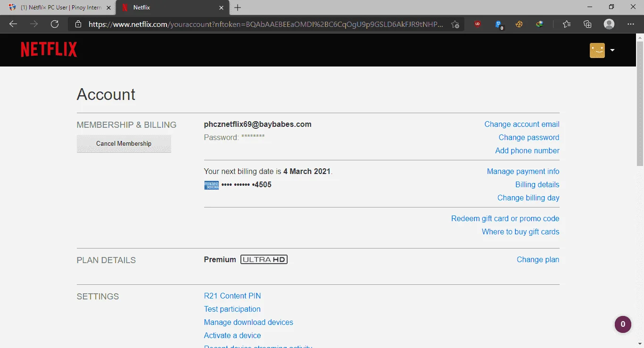Viewport: 644px width, 348px height.
Task: Open a new browser tab
Action: (x=238, y=8)
